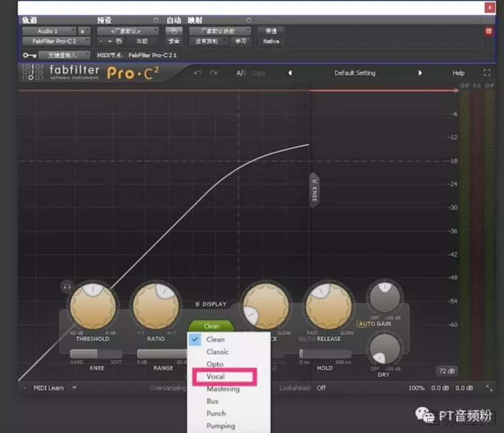
Task: Select Pumping in the style menu
Action: [228, 426]
